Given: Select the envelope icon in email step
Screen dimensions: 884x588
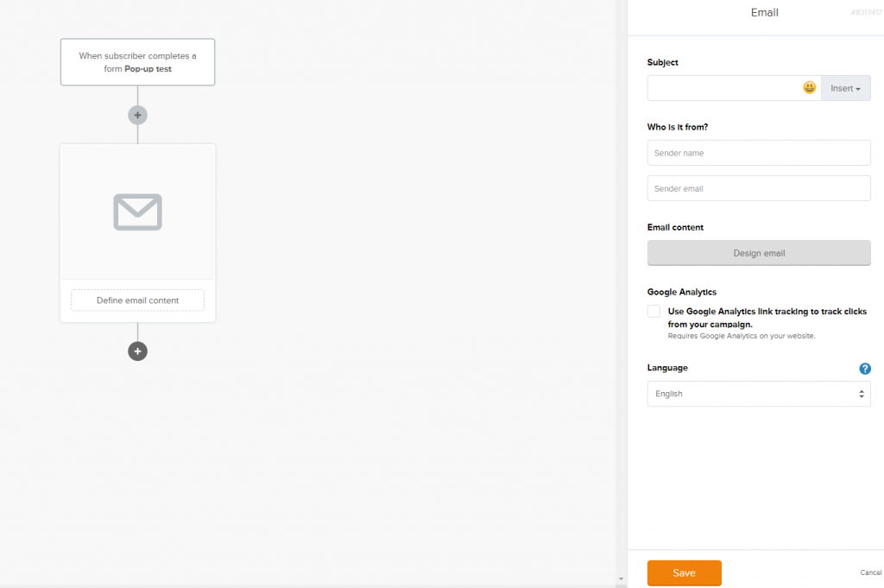Looking at the screenshot, I should point(137,212).
